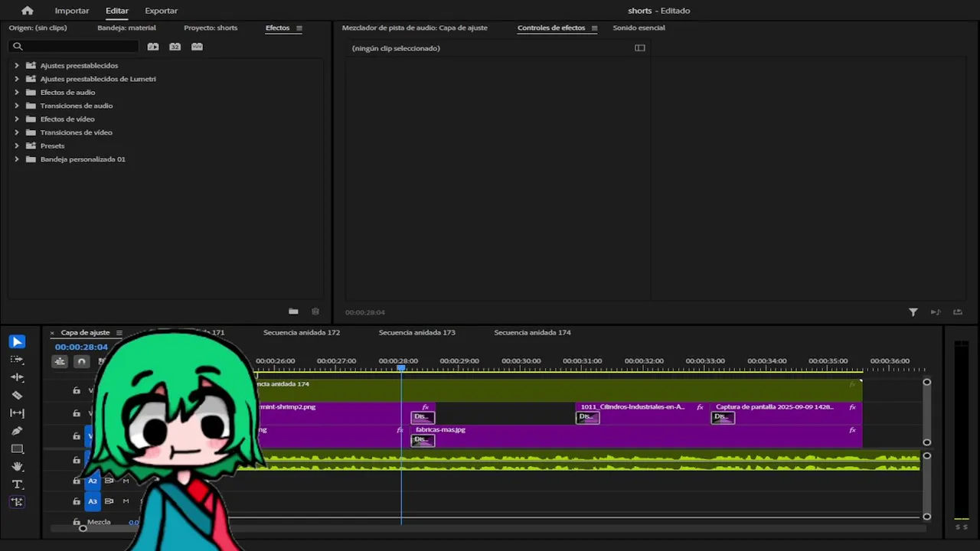Image resolution: width=980 pixels, height=551 pixels.
Task: Switch to Secuencia anidada 173 tab
Action: pos(416,332)
